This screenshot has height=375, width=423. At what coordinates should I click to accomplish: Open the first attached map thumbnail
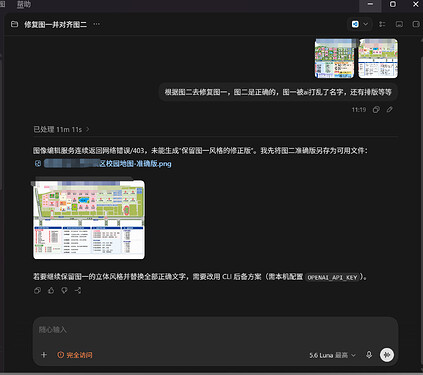point(334,58)
